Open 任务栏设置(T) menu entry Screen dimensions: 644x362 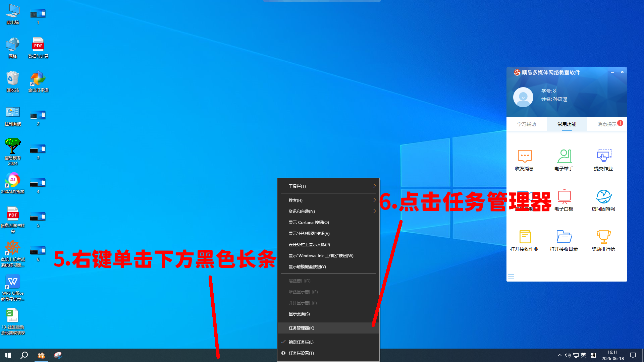(x=329, y=353)
